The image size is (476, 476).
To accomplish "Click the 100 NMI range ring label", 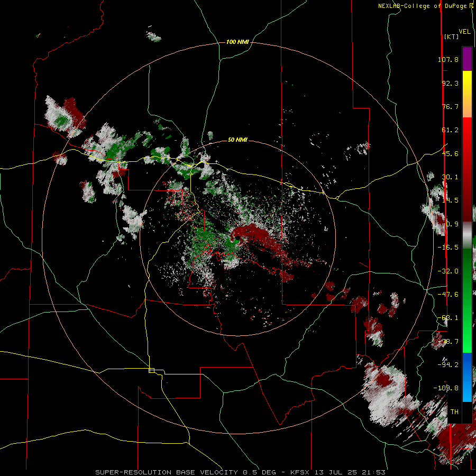I will tap(237, 42).
